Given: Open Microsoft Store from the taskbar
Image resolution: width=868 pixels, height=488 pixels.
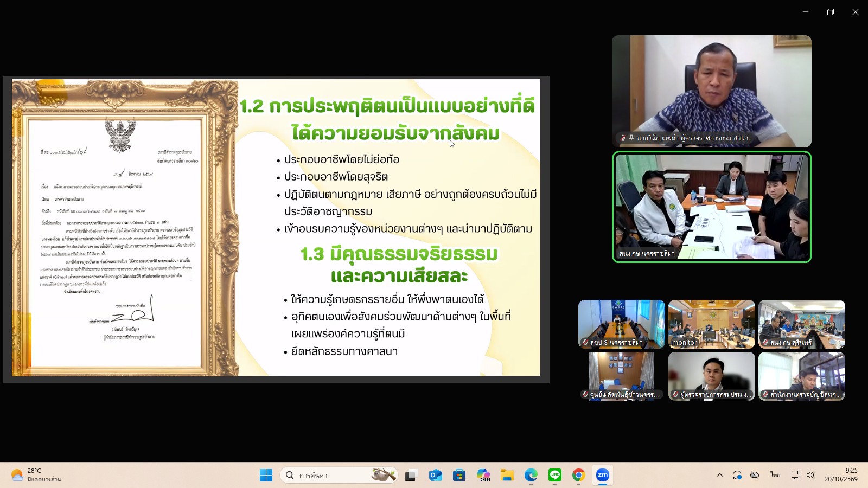Looking at the screenshot, I should 459,476.
